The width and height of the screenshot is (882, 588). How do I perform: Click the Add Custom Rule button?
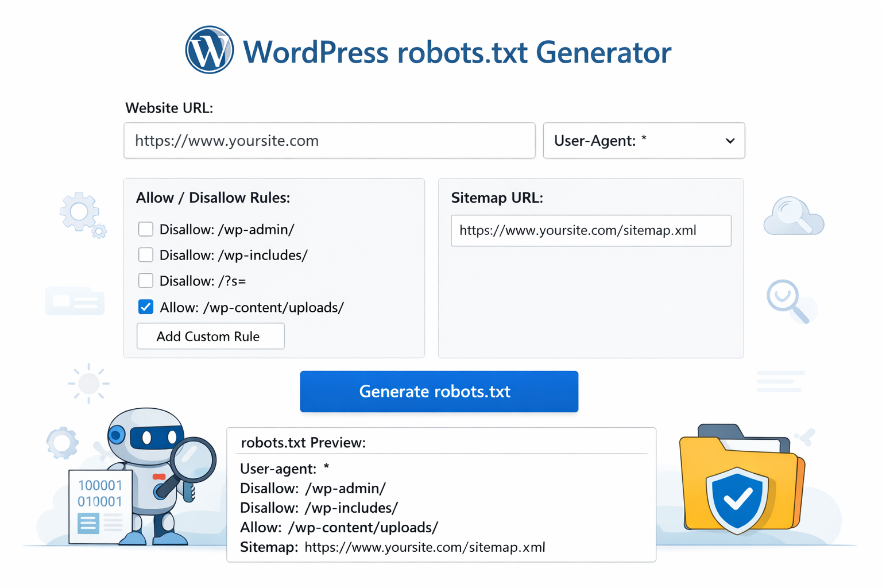(x=210, y=336)
